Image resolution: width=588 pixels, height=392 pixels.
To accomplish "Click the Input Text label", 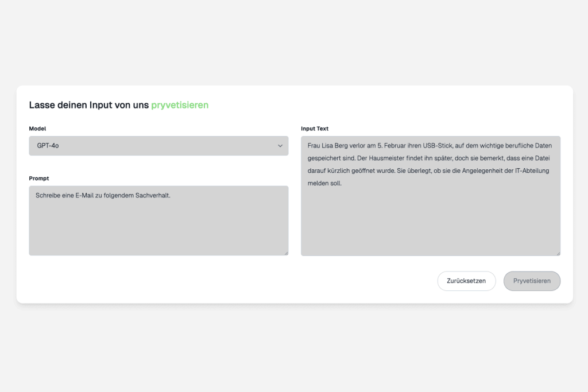I will coord(315,129).
